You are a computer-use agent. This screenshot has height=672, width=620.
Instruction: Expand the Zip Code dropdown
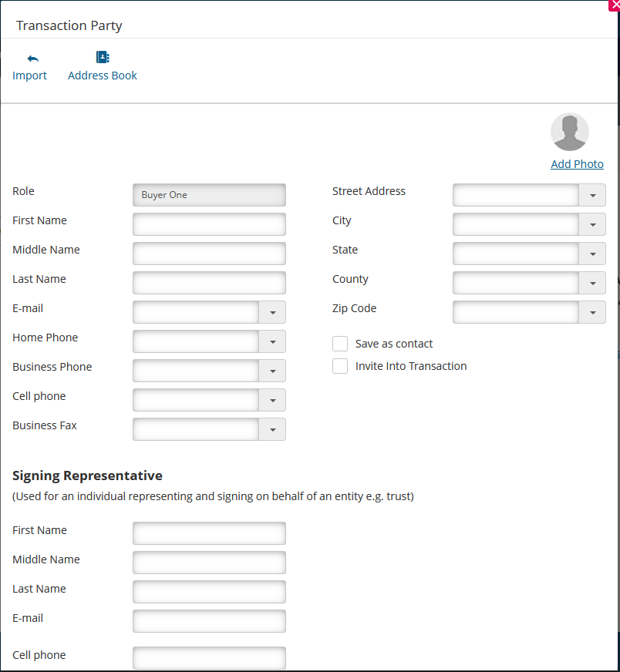click(593, 312)
